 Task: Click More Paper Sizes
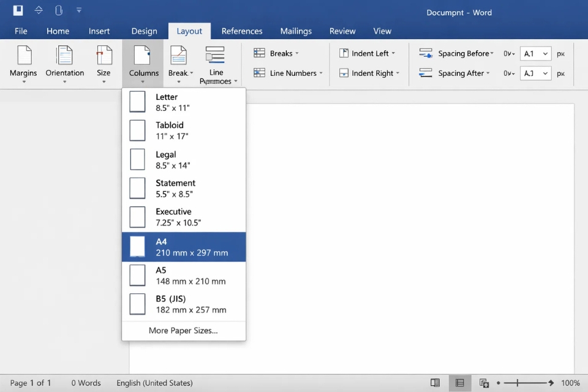point(183,330)
